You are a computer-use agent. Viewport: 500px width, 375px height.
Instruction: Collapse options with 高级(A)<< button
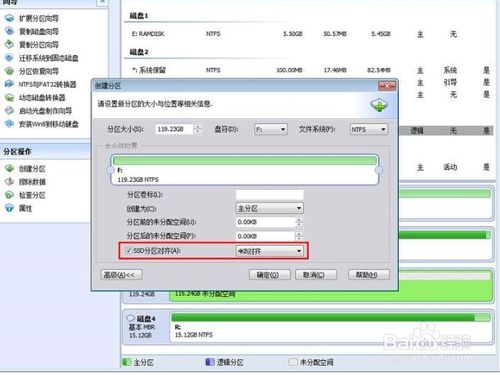(121, 275)
